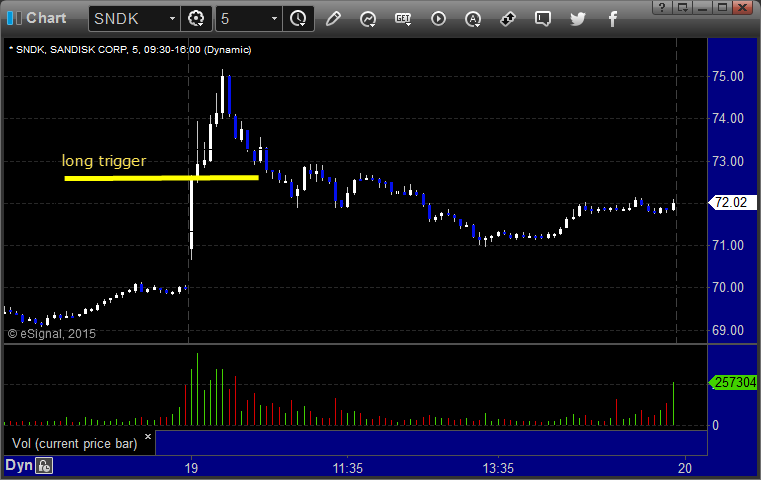The height and width of the screenshot is (480, 761).
Task: Click the date label 19 on time axis
Action: (x=191, y=468)
